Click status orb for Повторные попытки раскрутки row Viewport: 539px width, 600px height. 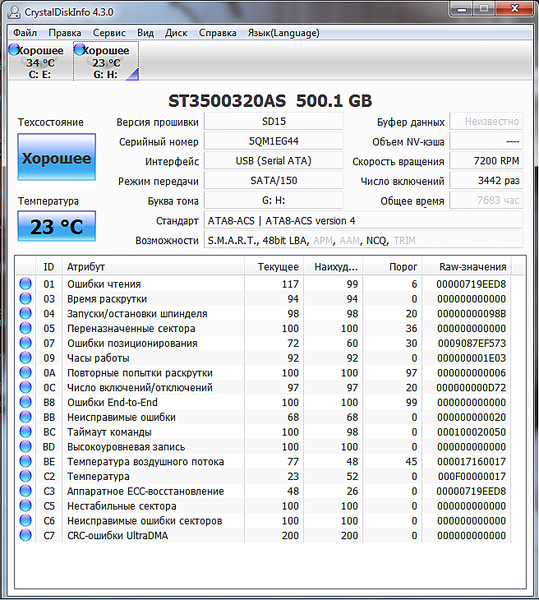pyautogui.click(x=26, y=373)
